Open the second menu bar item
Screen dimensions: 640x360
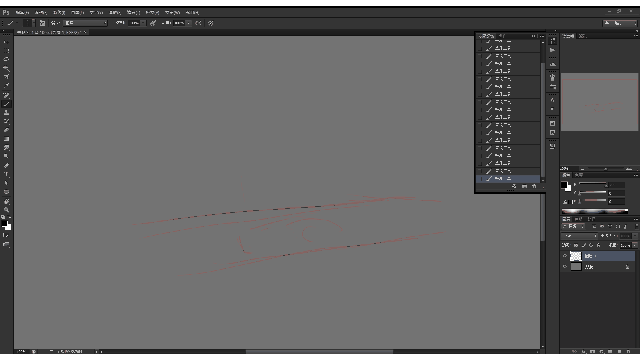point(40,13)
